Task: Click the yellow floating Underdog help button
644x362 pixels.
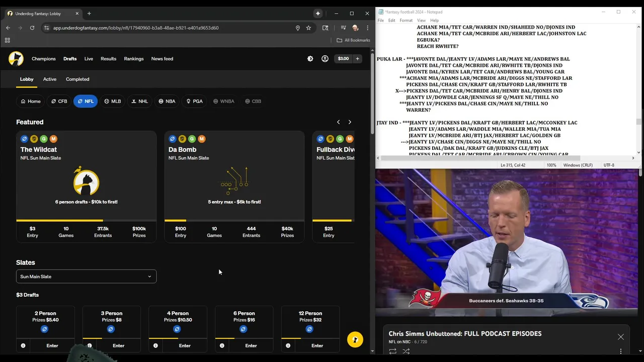Action: tap(355, 339)
